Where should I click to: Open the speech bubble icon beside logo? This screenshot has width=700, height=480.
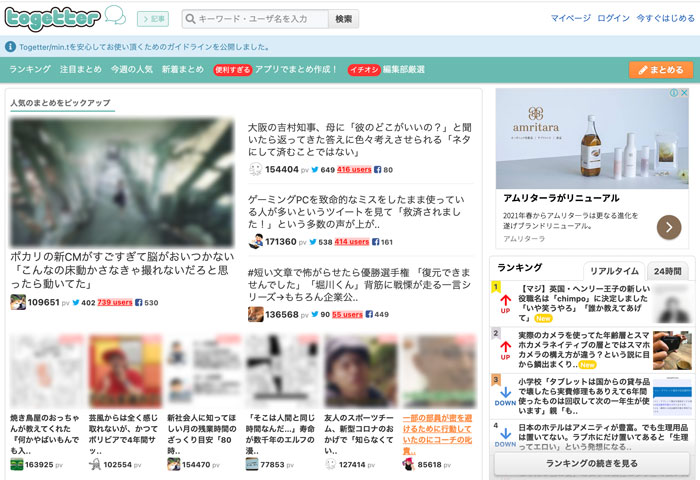115,15
